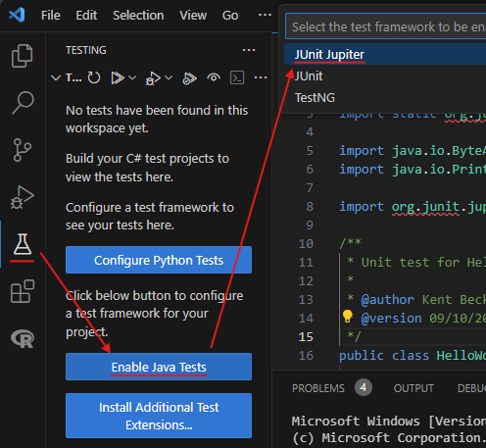
Task: Open the Edit menu
Action: tap(86, 16)
